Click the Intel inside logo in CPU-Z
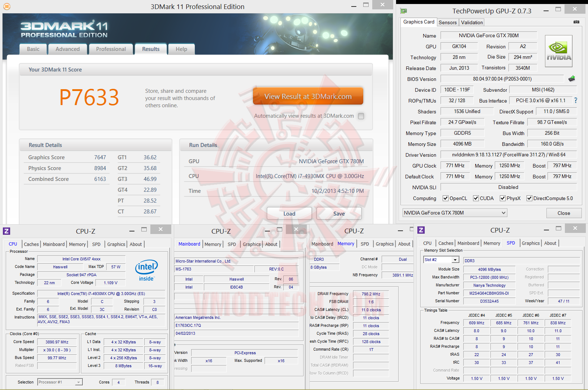The height and width of the screenshot is (390, 588). (146, 270)
